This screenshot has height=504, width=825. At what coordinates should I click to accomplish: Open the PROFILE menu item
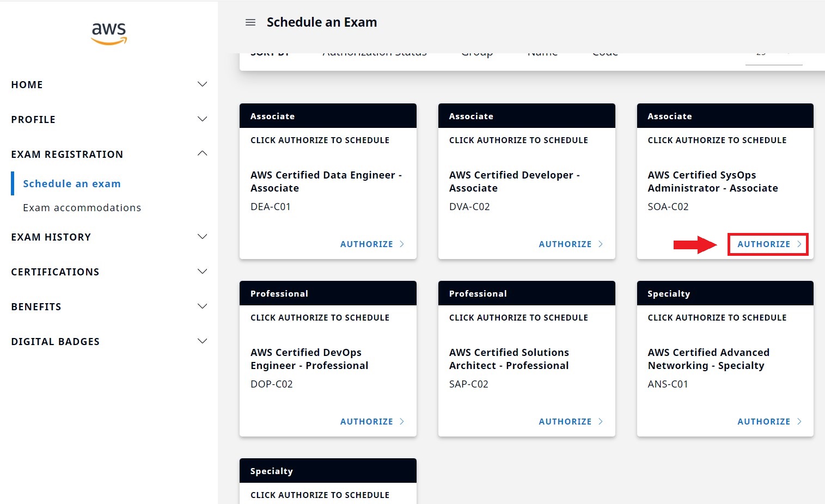[x=33, y=120]
